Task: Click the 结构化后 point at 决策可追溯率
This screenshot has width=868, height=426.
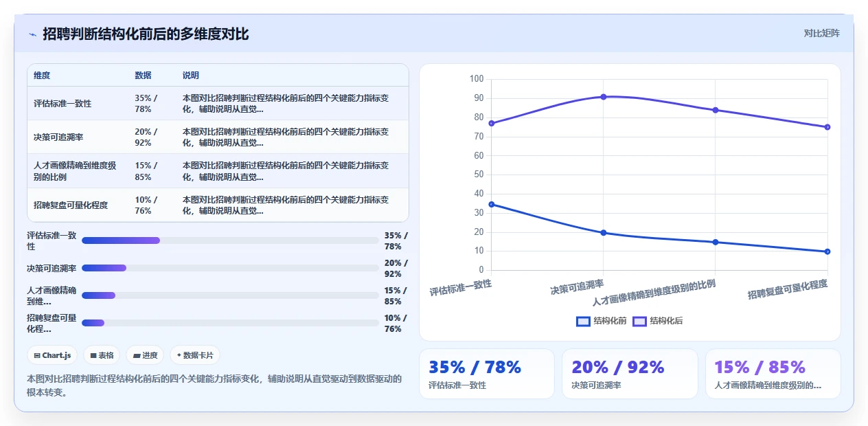Action: pyautogui.click(x=604, y=97)
